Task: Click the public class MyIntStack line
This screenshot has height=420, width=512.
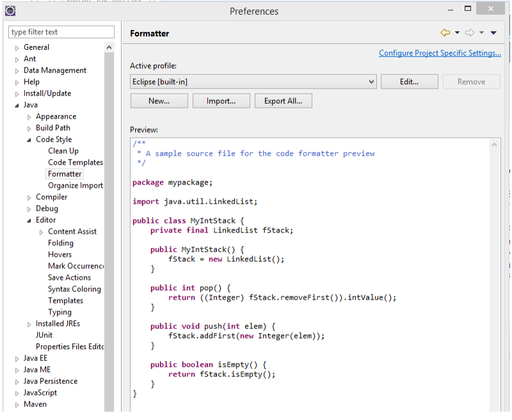Action: point(188,221)
